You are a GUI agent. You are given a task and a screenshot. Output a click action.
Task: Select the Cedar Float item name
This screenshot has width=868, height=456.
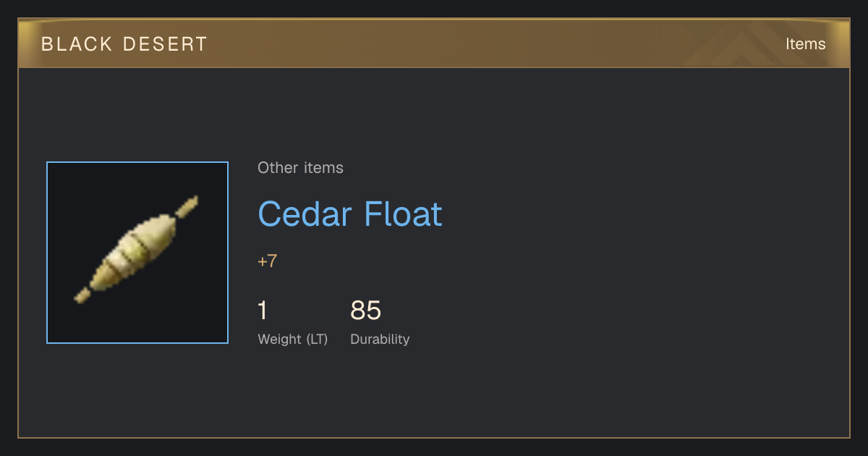(350, 214)
